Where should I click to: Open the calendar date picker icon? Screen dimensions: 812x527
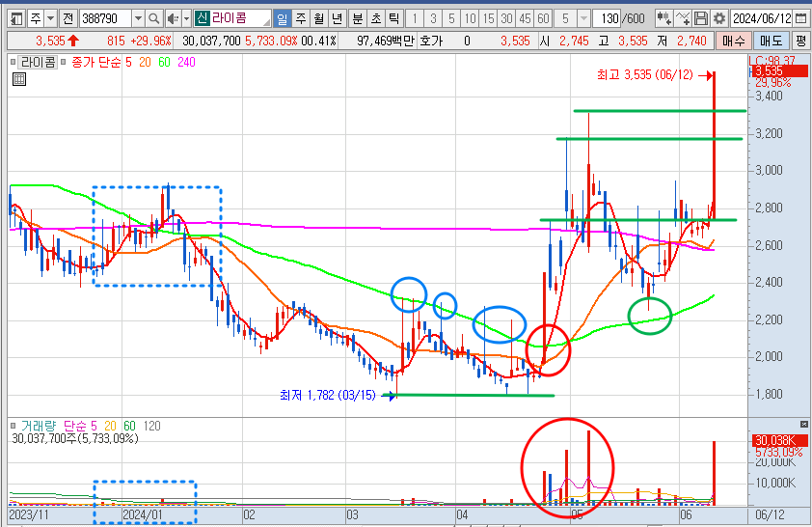[x=800, y=19]
